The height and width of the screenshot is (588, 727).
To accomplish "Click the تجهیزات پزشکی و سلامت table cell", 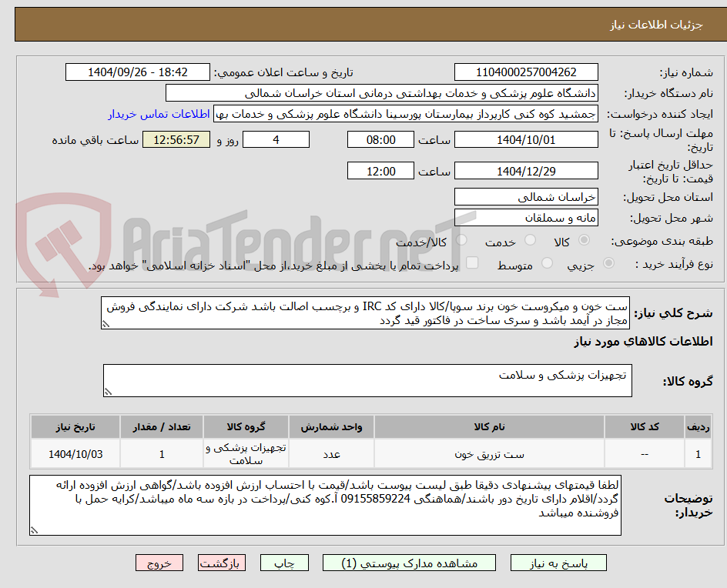I will click(246, 454).
